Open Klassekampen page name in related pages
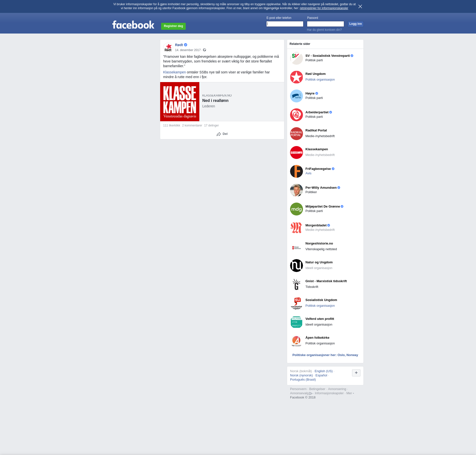This screenshot has width=476, height=455. coord(317,149)
